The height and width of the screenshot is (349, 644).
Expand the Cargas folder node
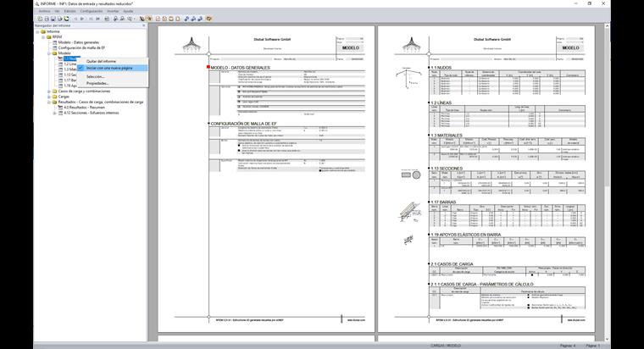coord(49,97)
